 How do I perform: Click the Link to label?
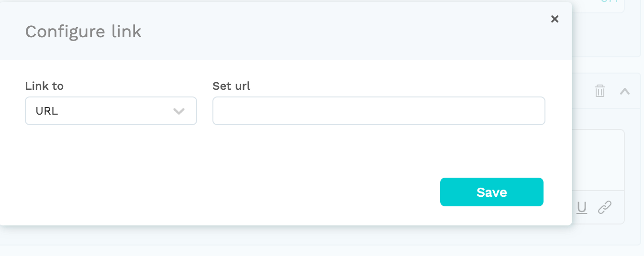44,86
